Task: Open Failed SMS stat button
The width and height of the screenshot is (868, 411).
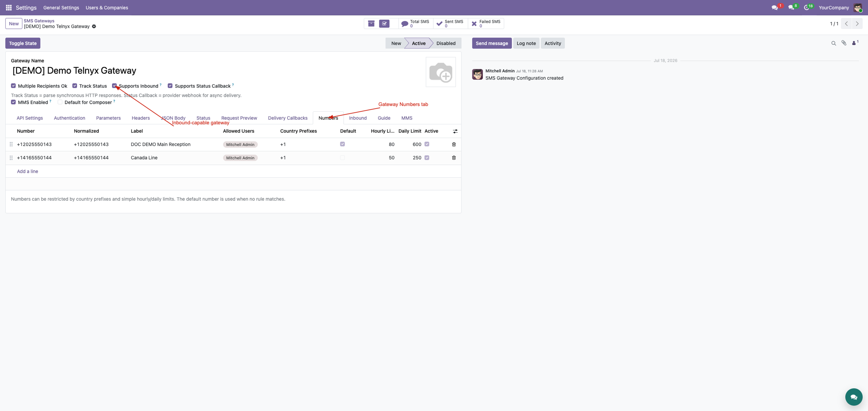Action: [486, 23]
